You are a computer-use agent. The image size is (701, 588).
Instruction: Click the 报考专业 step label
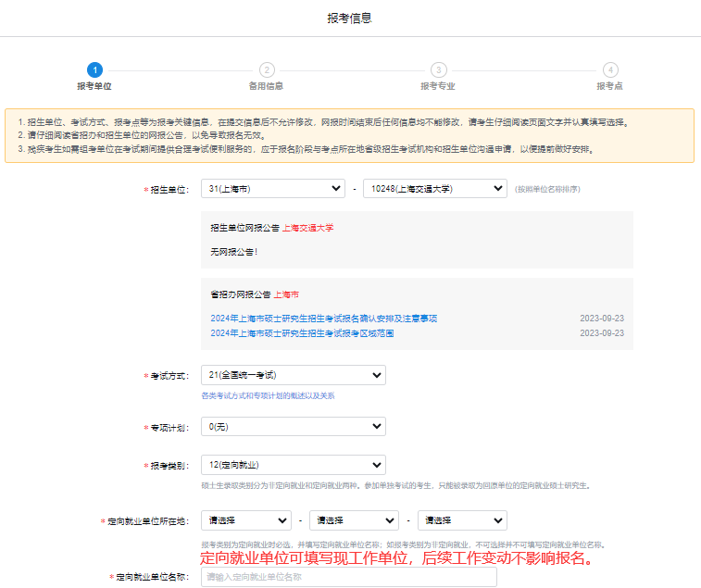tap(438, 86)
